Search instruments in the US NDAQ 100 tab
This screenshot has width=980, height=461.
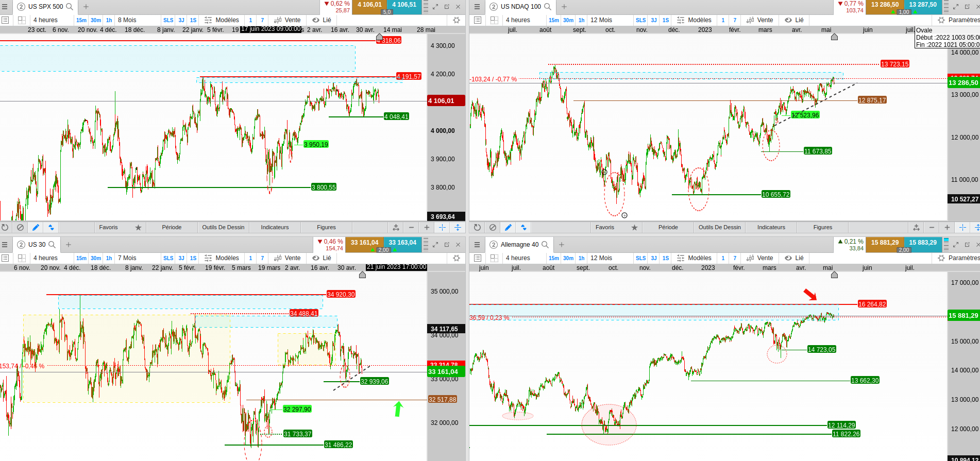[548, 7]
